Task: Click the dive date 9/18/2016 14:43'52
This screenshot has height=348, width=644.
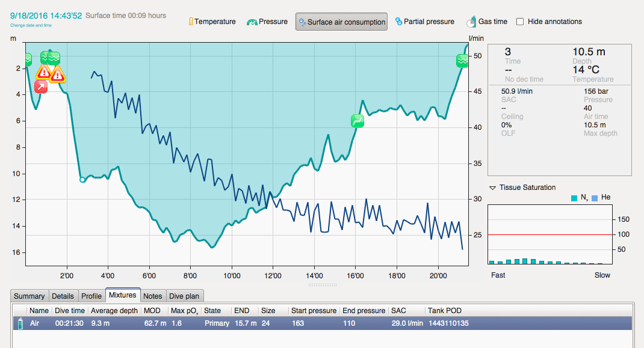Action: pyautogui.click(x=46, y=16)
